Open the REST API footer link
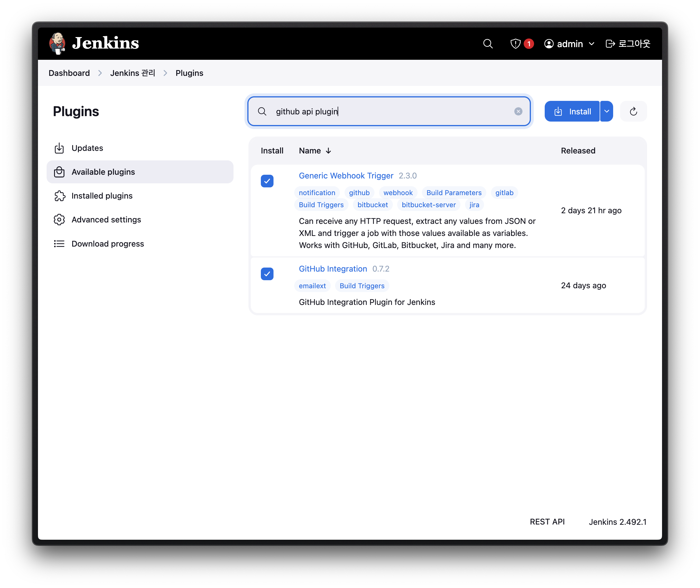Image resolution: width=700 pixels, height=588 pixels. click(x=547, y=522)
